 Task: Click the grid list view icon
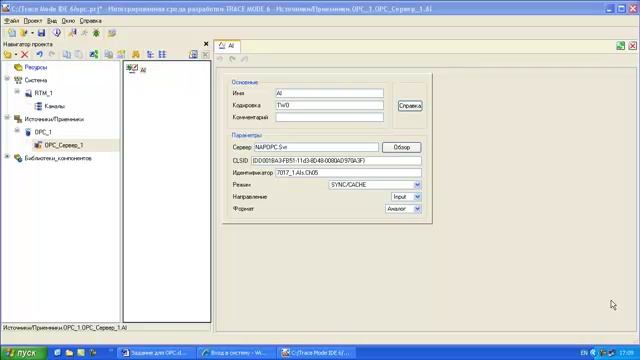pyautogui.click(x=162, y=54)
